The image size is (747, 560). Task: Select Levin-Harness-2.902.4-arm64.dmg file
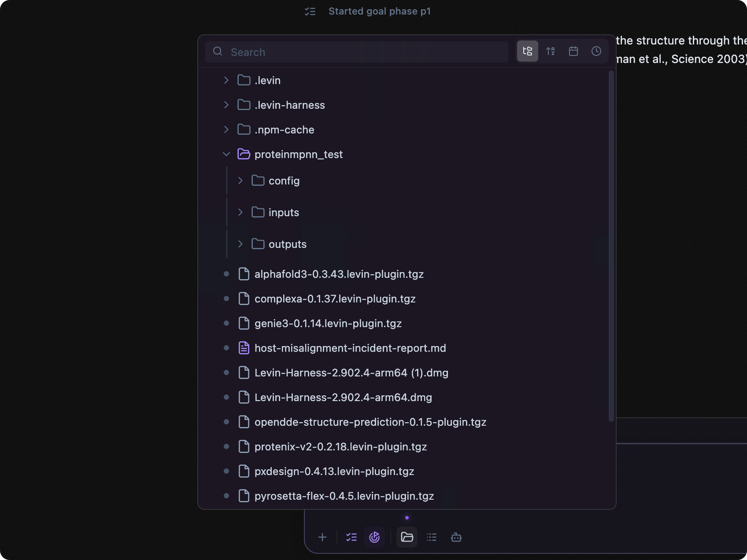(x=343, y=397)
